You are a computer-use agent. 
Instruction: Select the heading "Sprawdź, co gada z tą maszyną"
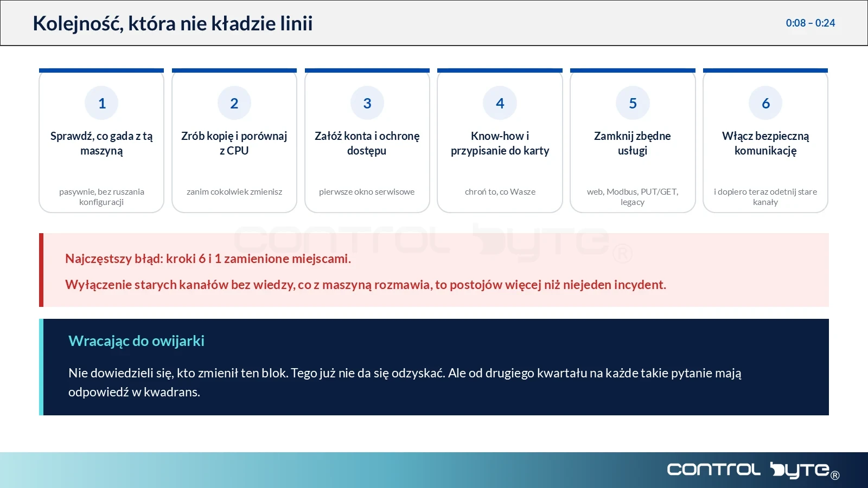click(x=101, y=143)
